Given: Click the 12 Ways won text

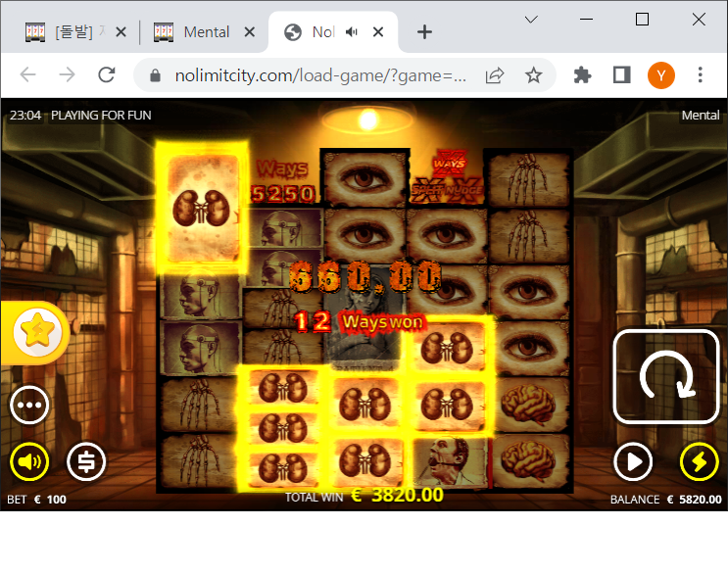Looking at the screenshot, I should click(359, 321).
